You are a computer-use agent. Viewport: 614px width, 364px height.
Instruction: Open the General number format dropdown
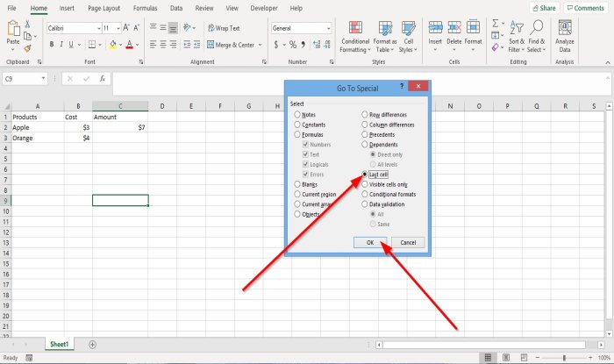328,28
